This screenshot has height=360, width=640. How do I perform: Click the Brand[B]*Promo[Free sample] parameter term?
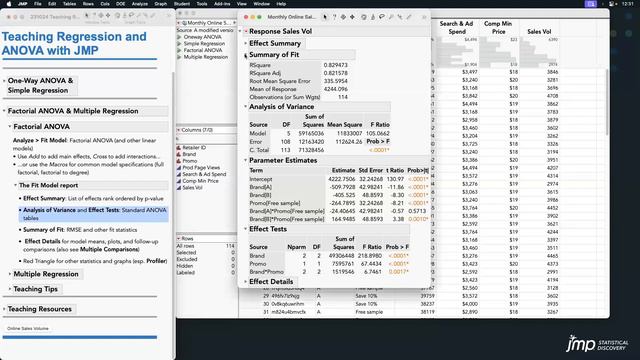287,219
